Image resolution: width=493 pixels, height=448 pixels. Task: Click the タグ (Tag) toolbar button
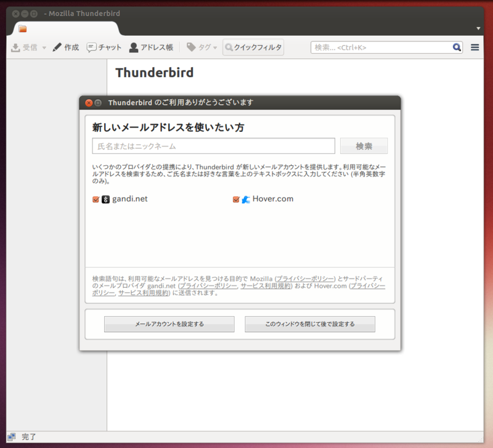pyautogui.click(x=198, y=47)
